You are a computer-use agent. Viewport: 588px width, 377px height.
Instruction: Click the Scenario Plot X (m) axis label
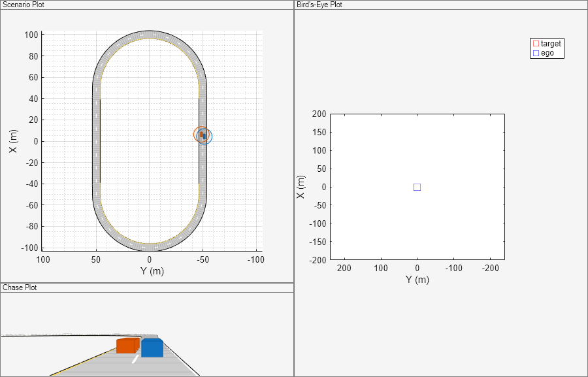pos(13,141)
